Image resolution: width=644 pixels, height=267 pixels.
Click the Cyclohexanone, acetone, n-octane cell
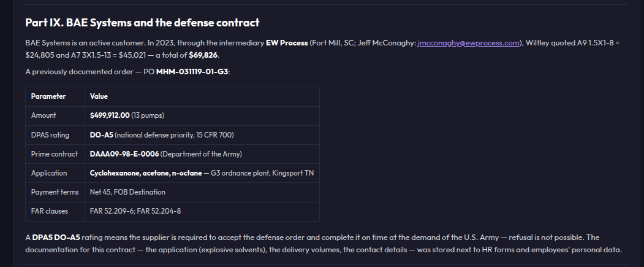tap(202, 173)
